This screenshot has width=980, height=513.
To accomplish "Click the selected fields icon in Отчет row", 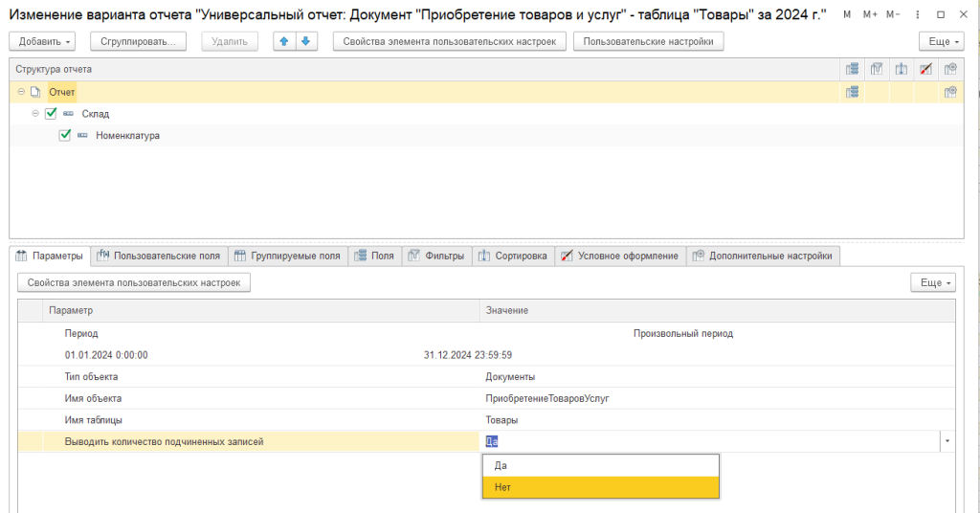I will [x=852, y=92].
